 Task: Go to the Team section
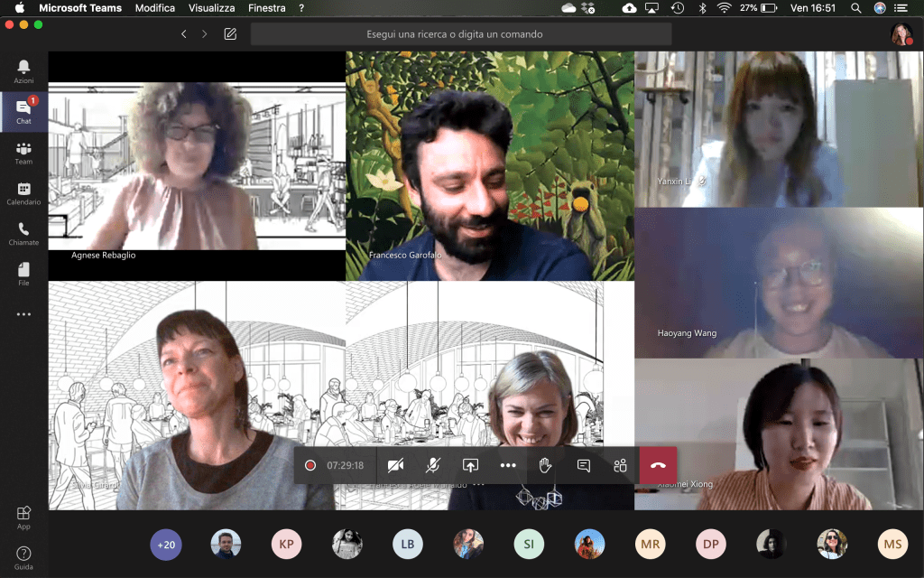23,153
